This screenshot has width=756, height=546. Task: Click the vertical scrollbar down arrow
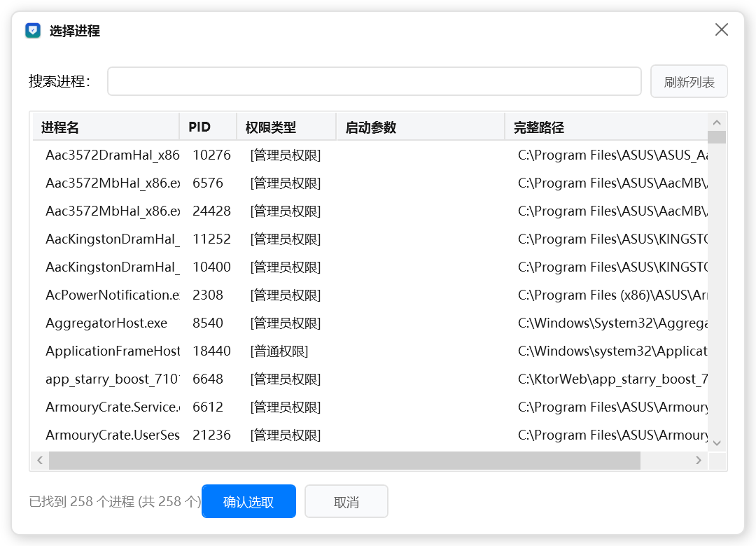[717, 443]
